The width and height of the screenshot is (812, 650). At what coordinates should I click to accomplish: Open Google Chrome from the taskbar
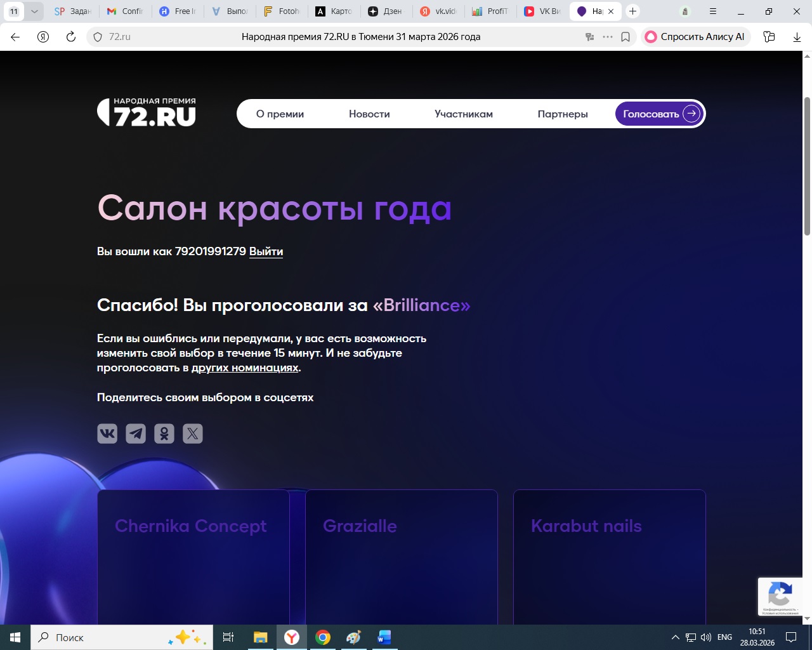[323, 637]
